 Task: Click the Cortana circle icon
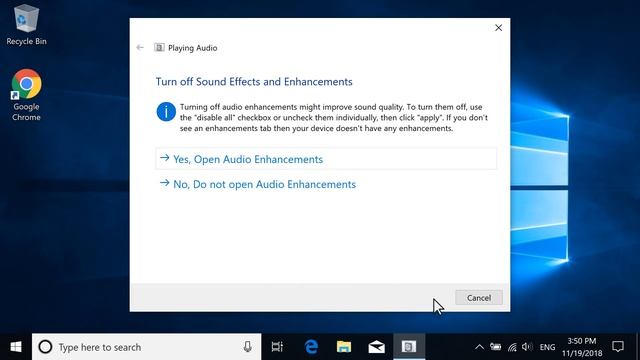click(45, 347)
